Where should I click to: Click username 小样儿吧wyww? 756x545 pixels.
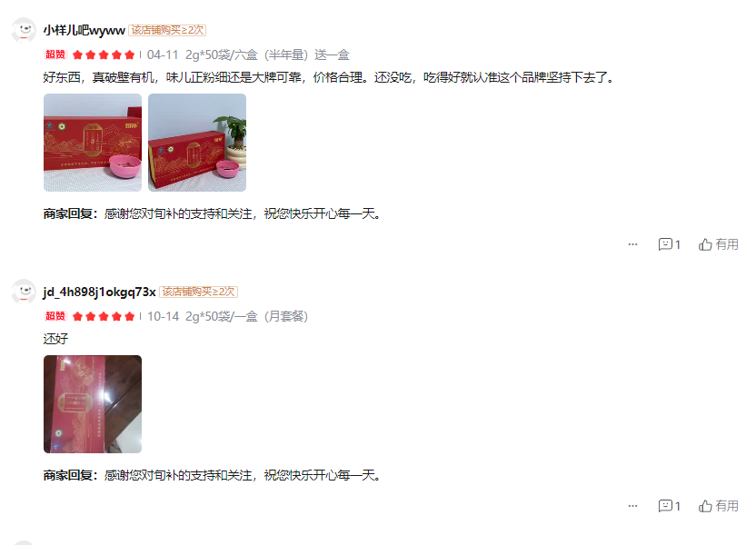84,30
